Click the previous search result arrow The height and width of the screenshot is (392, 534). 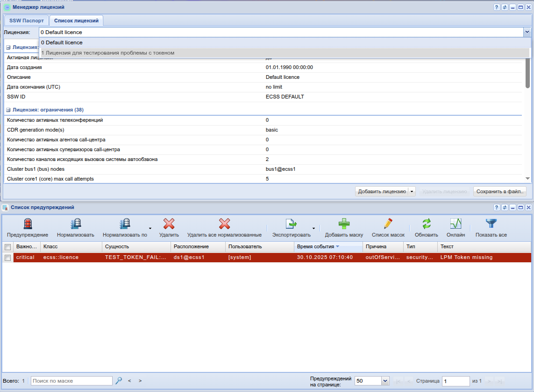coord(129,381)
